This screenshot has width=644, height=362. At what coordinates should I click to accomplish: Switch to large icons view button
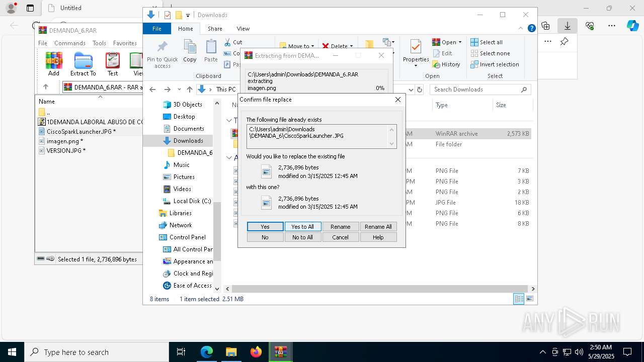pyautogui.click(x=529, y=299)
